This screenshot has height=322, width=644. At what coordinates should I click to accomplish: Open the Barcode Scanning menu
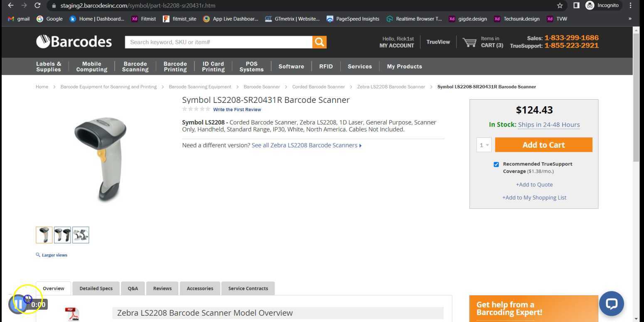[135, 66]
